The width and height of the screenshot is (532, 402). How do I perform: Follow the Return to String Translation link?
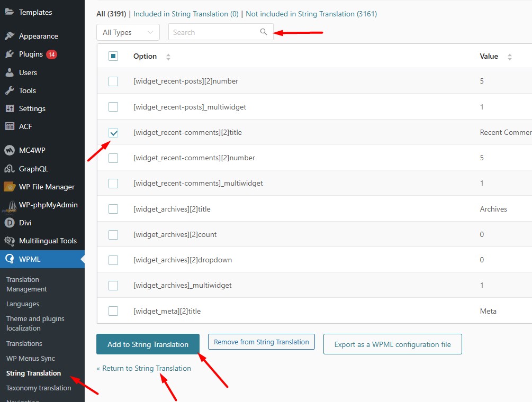(144, 368)
